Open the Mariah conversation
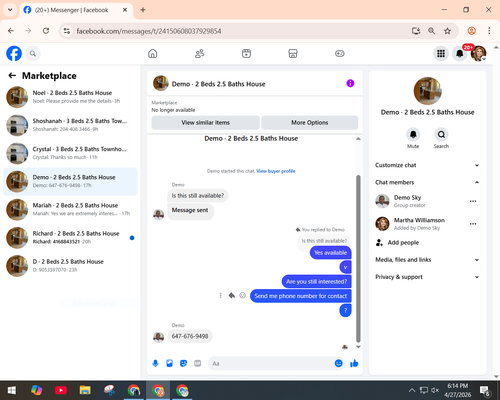 pyautogui.click(x=70, y=209)
